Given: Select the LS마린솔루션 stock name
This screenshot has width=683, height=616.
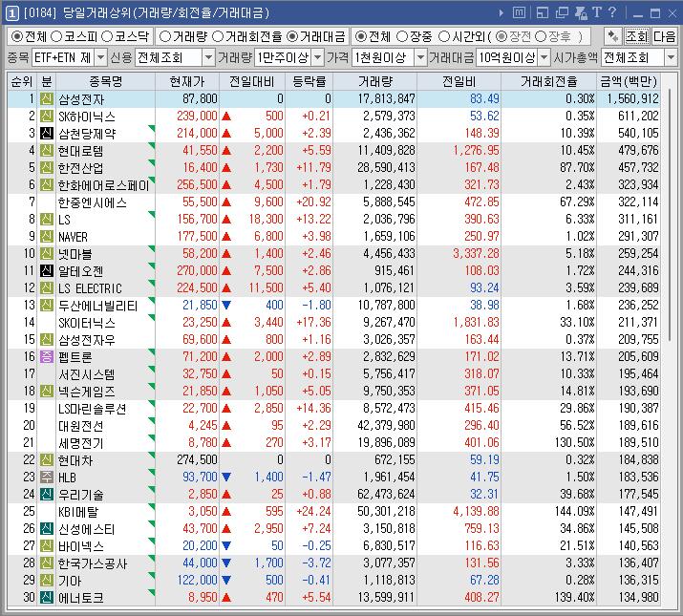Looking at the screenshot, I should coord(93,409).
